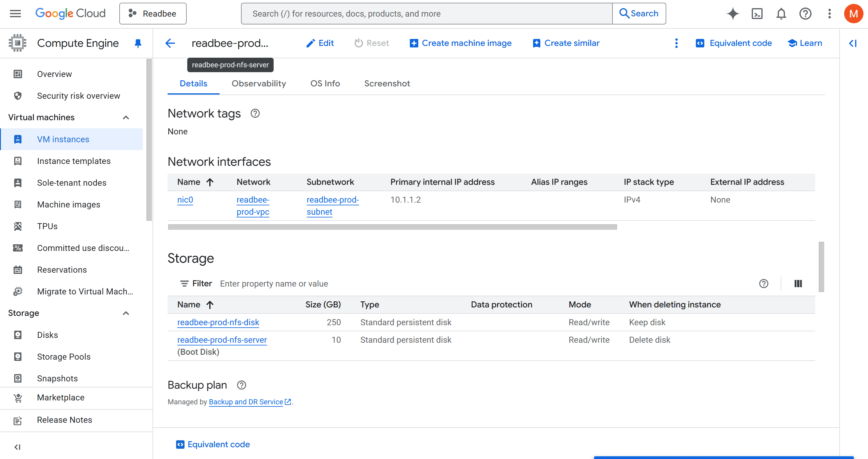This screenshot has width=868, height=459.
Task: Collapse the left navigation menu
Action: click(x=18, y=447)
